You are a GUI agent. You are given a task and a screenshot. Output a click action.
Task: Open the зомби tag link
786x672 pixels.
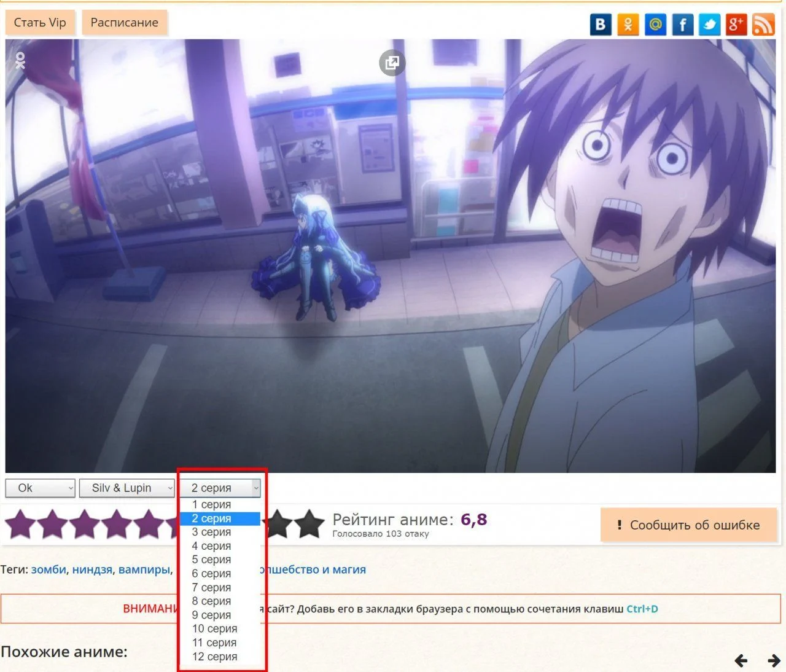pos(49,569)
